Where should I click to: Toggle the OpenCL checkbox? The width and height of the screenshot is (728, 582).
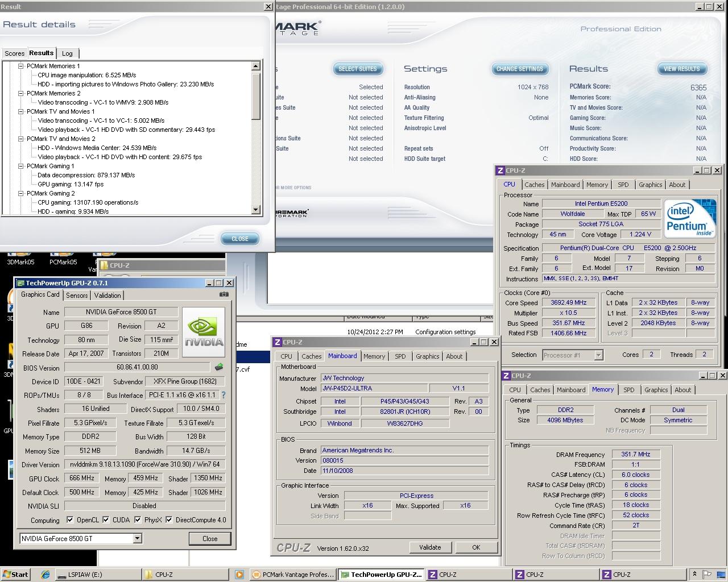coord(69,519)
